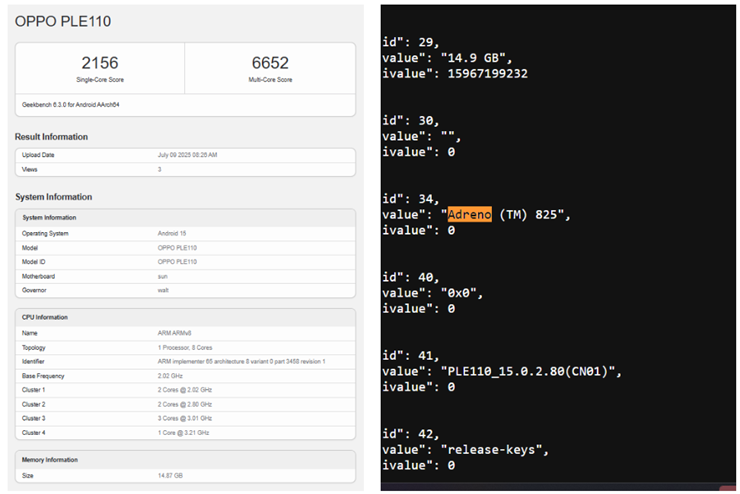Click the System Information section heading
The width and height of the screenshot is (740, 494).
coord(53,197)
